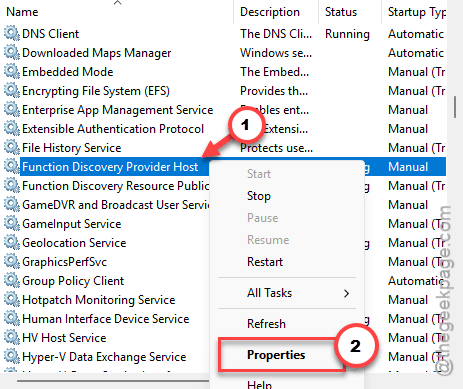Click 'Provides th...' description cell

pos(274,91)
